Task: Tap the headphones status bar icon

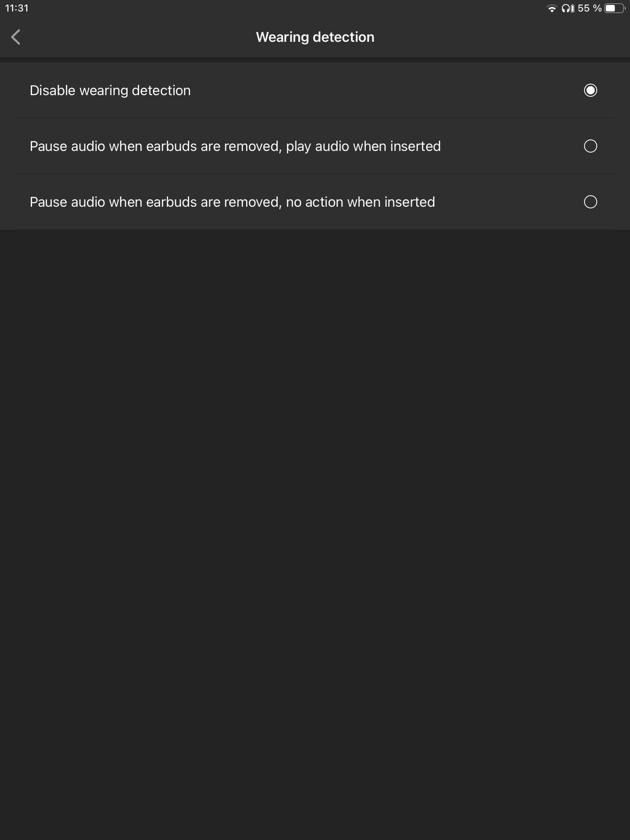Action: [x=566, y=9]
